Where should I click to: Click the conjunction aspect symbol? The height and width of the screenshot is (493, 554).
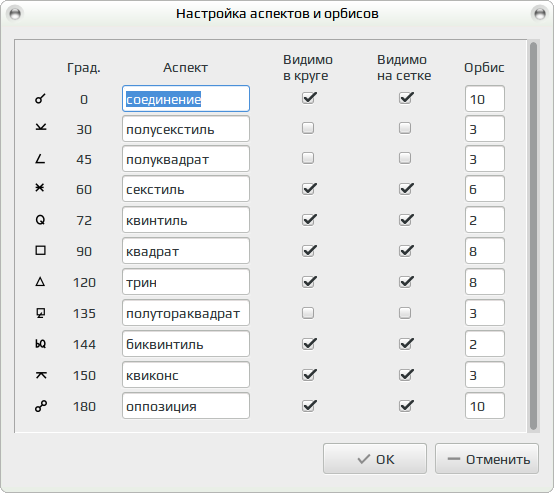tap(40, 99)
